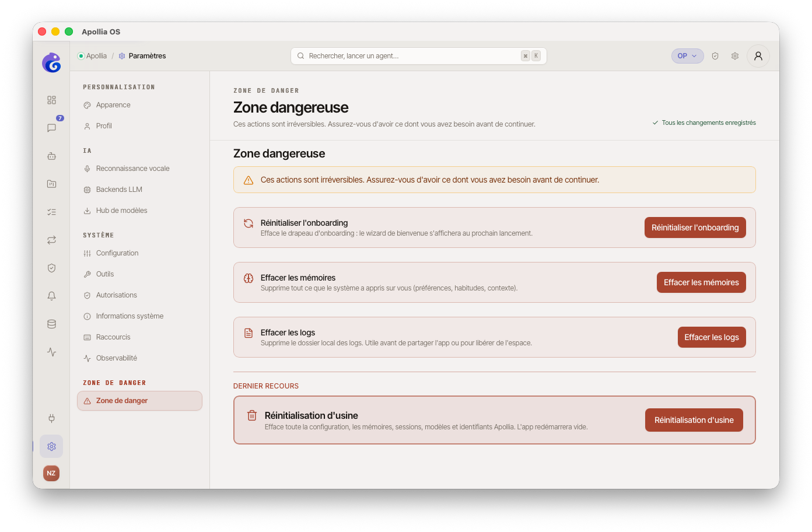Click the refresh icon beside Réinitialiser l'onboarding

249,223
